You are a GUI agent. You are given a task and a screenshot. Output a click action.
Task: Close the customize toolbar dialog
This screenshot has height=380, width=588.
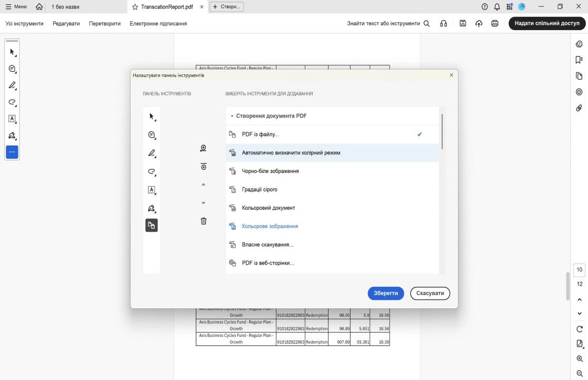(x=451, y=75)
